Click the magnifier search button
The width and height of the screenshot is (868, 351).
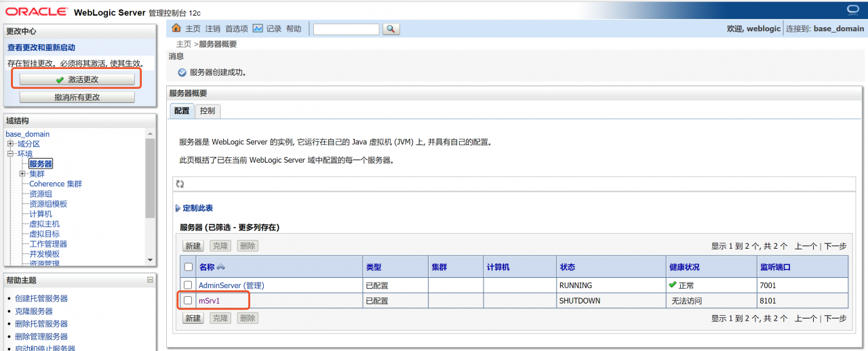click(391, 29)
